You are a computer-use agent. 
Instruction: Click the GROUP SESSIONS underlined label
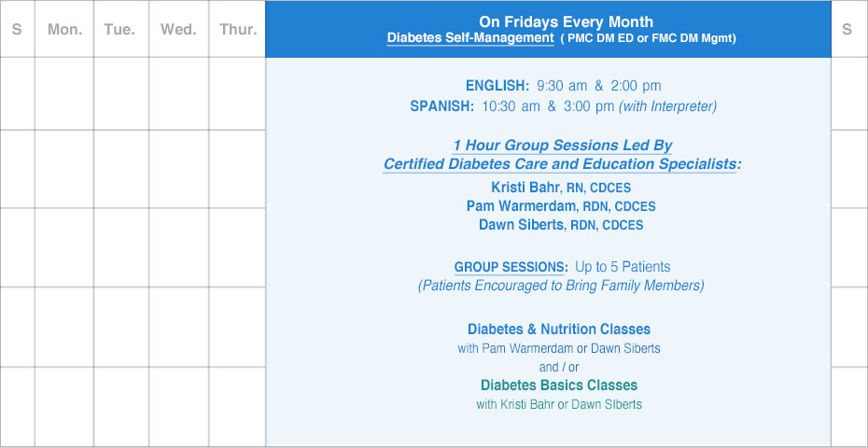[x=511, y=267]
